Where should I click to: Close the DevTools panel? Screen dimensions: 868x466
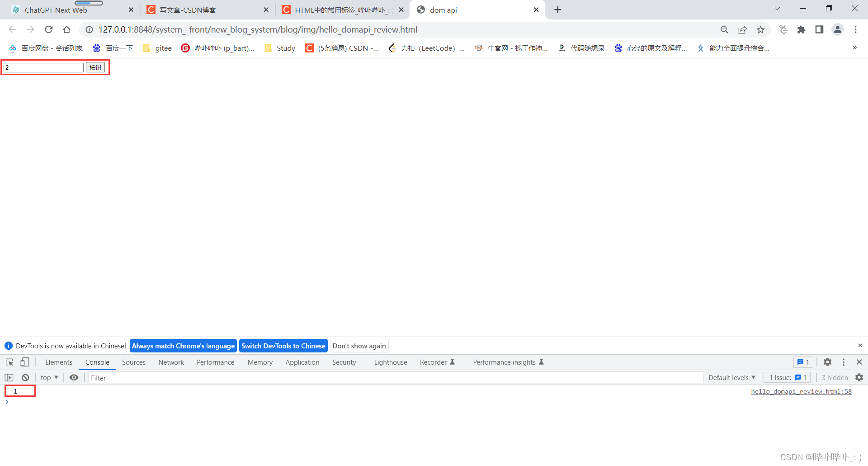pyautogui.click(x=859, y=362)
